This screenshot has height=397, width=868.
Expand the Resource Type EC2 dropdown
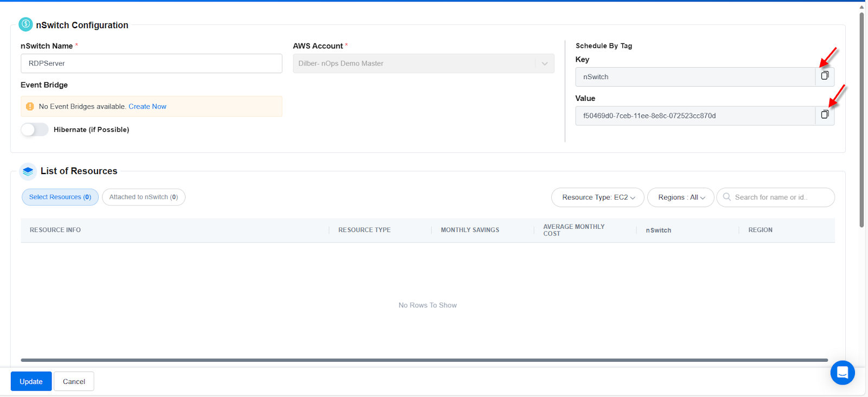[598, 197]
